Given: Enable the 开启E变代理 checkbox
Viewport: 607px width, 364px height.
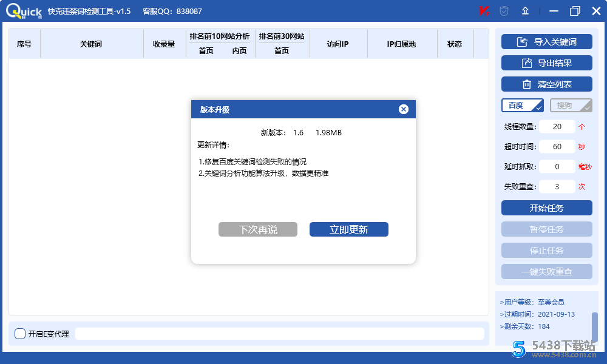Looking at the screenshot, I should click(19, 334).
